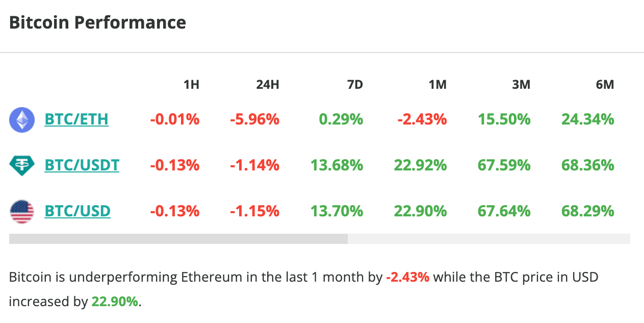This screenshot has width=644, height=323.
Task: Select the 6M column header
Action: coord(605,85)
